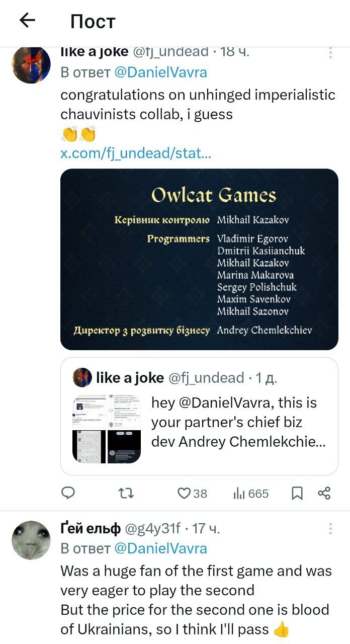
Task: Tap small avatar in quoted post
Action: 82,377
